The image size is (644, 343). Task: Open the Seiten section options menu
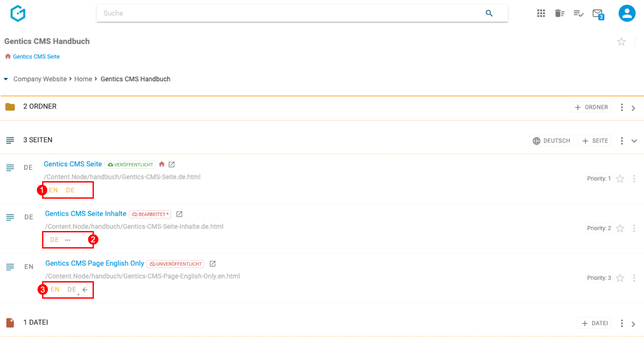[x=622, y=141]
